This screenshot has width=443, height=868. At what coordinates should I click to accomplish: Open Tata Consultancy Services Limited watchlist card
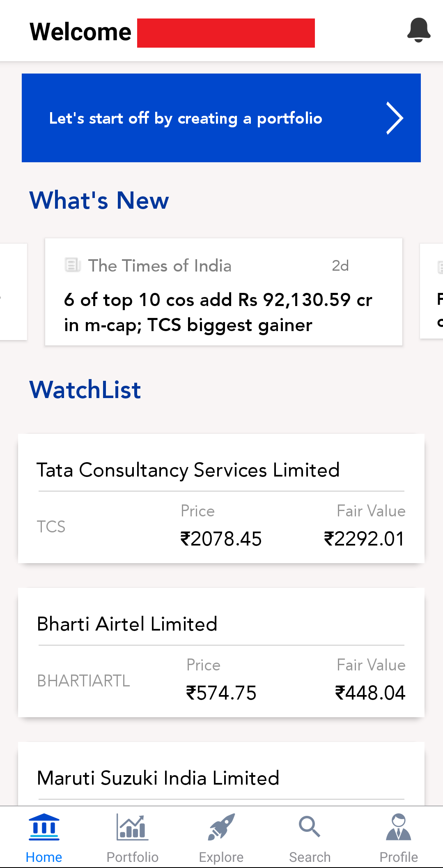click(188, 470)
